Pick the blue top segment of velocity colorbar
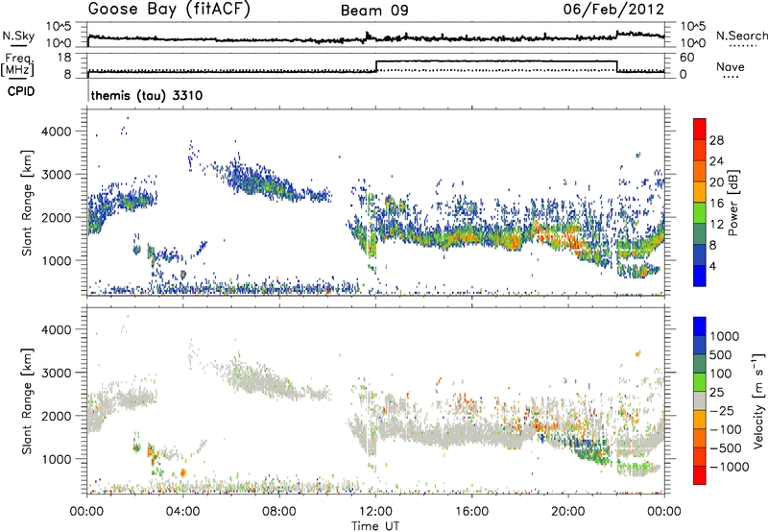The image size is (768, 532). (700, 326)
